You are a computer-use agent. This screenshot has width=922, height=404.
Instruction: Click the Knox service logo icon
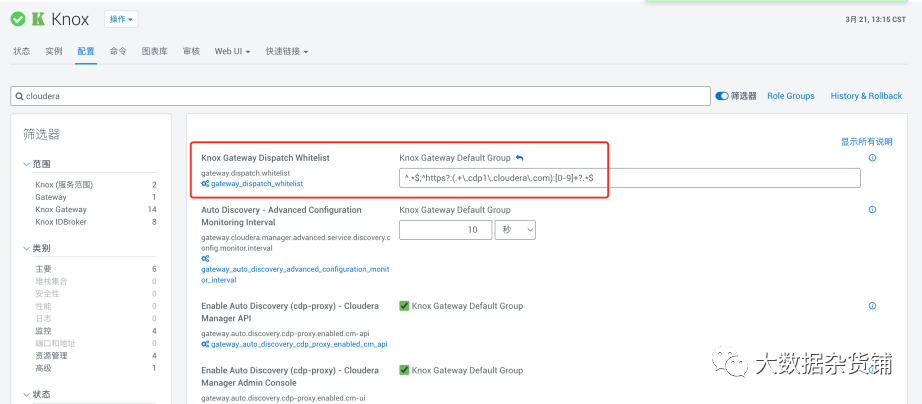coord(38,19)
